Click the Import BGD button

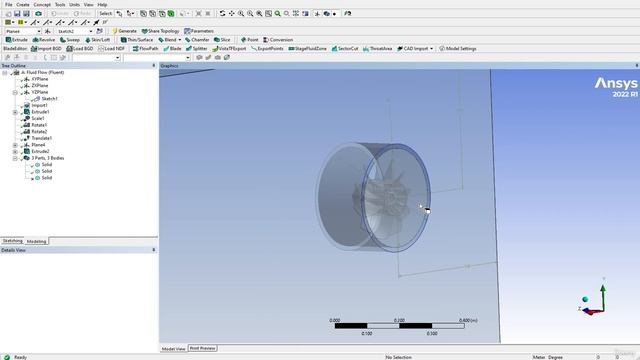[47, 49]
